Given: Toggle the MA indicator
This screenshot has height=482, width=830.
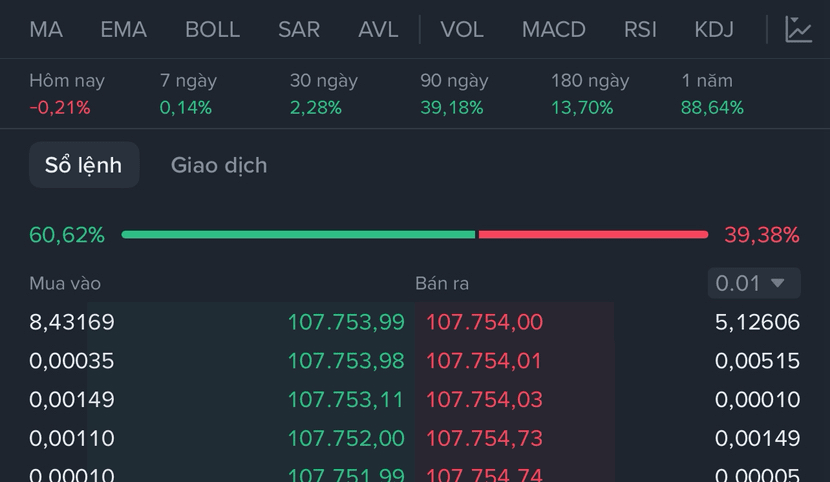Looking at the screenshot, I should (46, 30).
